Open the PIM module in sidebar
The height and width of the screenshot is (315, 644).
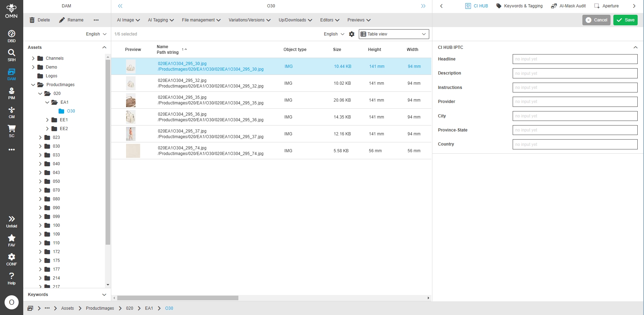click(12, 93)
